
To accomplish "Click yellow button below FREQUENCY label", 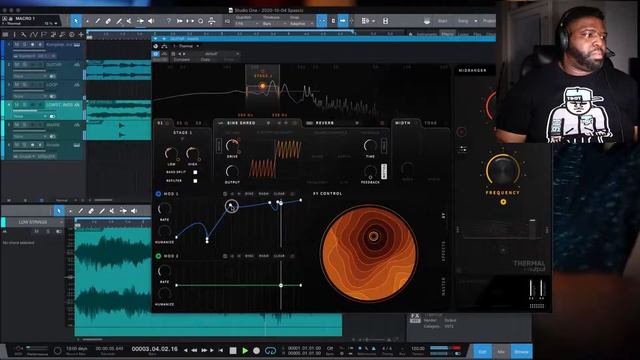I will [x=503, y=202].
